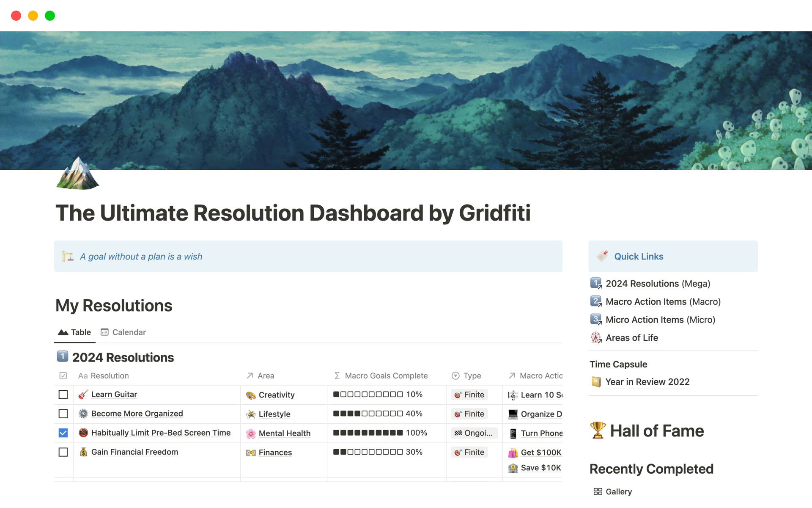The height and width of the screenshot is (508, 812).
Task: Click the Gallery view icon under Recently Completed
Action: coord(598,491)
